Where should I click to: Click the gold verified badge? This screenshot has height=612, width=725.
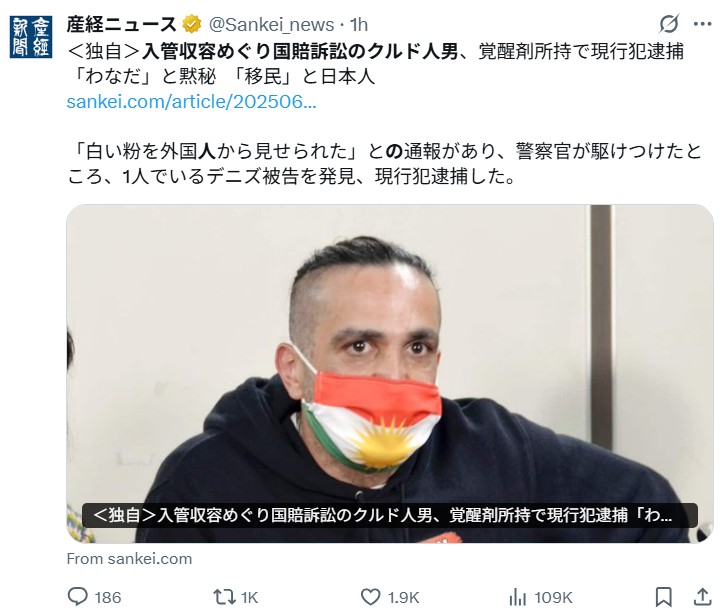[x=192, y=24]
